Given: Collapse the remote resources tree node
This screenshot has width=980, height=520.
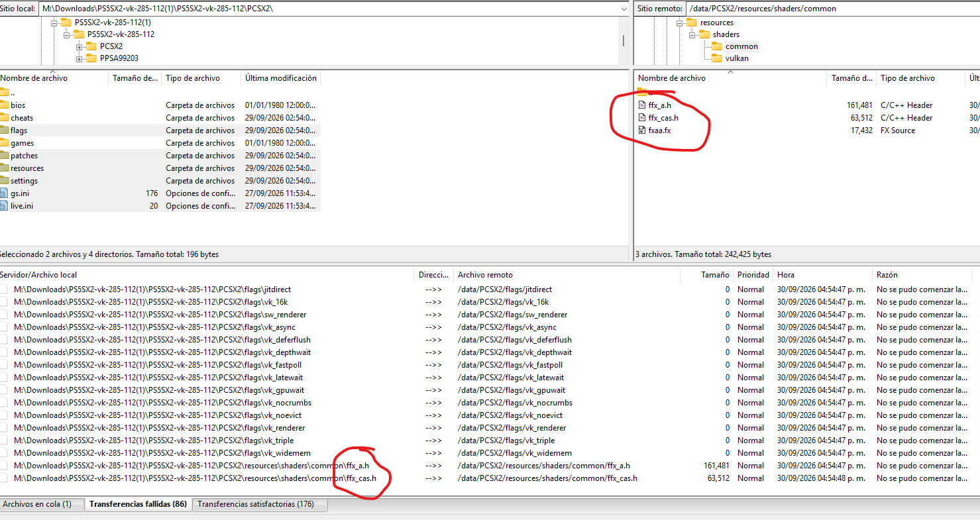Looking at the screenshot, I should coord(679,23).
